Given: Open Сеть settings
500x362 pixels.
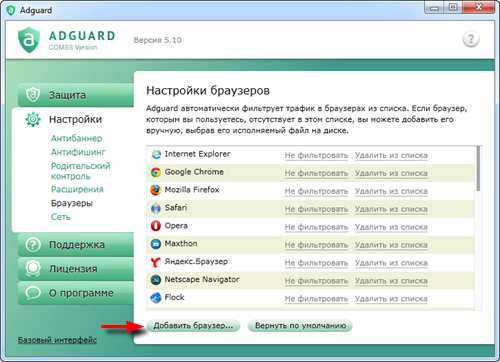Looking at the screenshot, I should 61,217.
